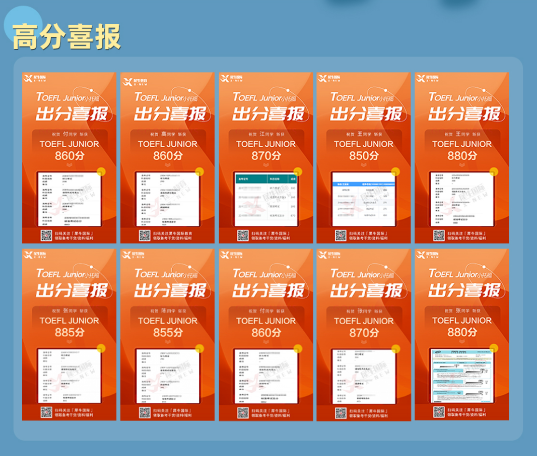Click the top-row 850分 score poster
This screenshot has width=537, height=456.
364,158
